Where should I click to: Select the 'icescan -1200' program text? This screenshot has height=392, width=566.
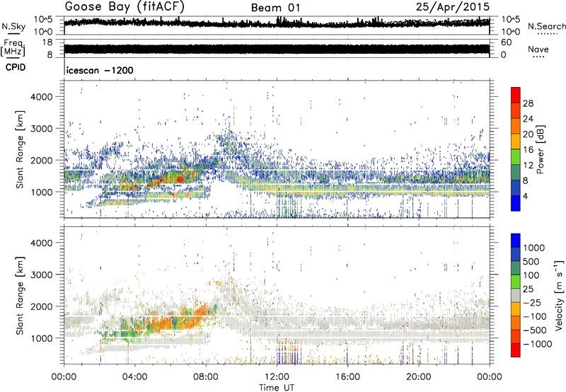point(100,70)
